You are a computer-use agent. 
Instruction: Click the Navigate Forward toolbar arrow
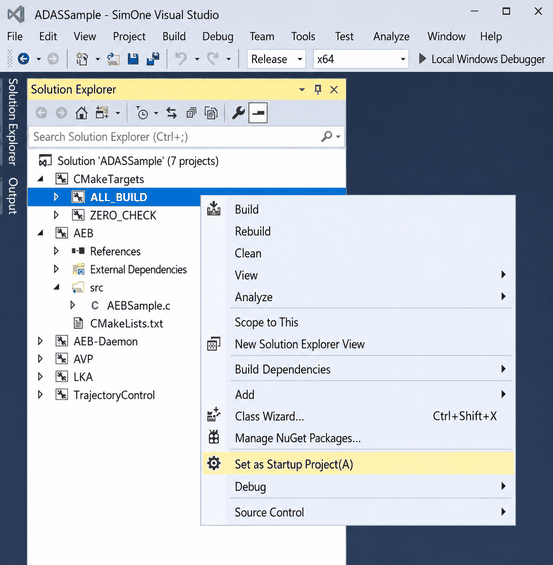coord(53,59)
